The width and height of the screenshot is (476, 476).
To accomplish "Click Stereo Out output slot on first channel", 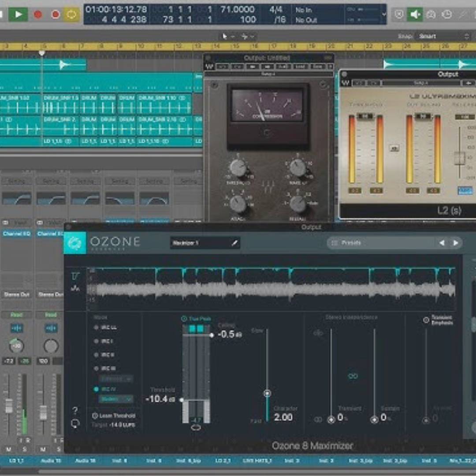I will pos(17,294).
